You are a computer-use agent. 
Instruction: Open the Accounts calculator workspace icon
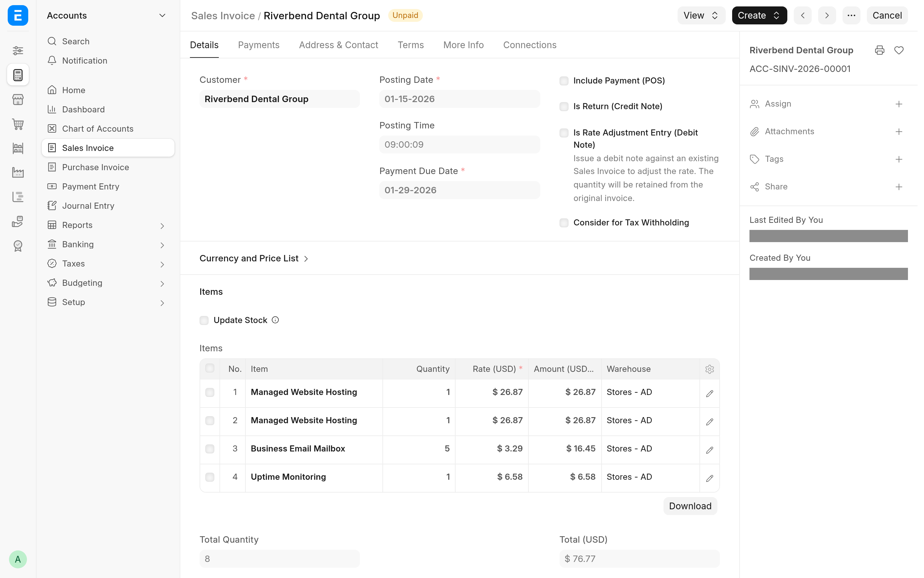(18, 74)
